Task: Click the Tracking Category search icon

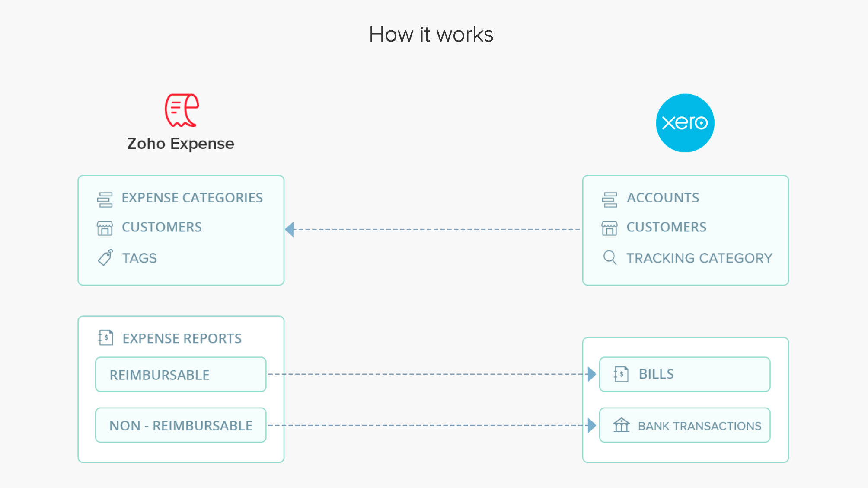Action: coord(609,258)
